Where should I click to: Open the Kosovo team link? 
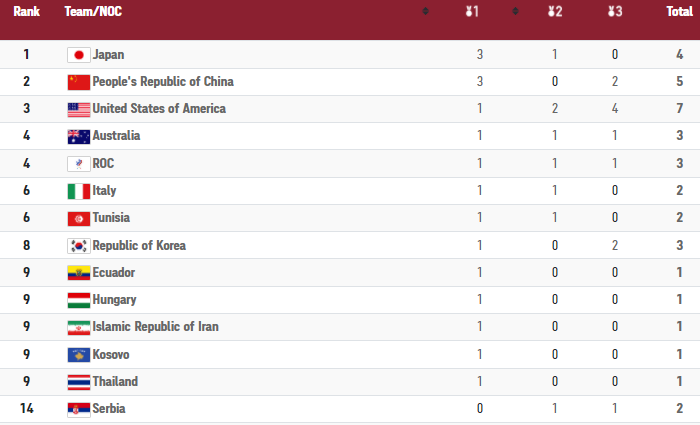[111, 354]
